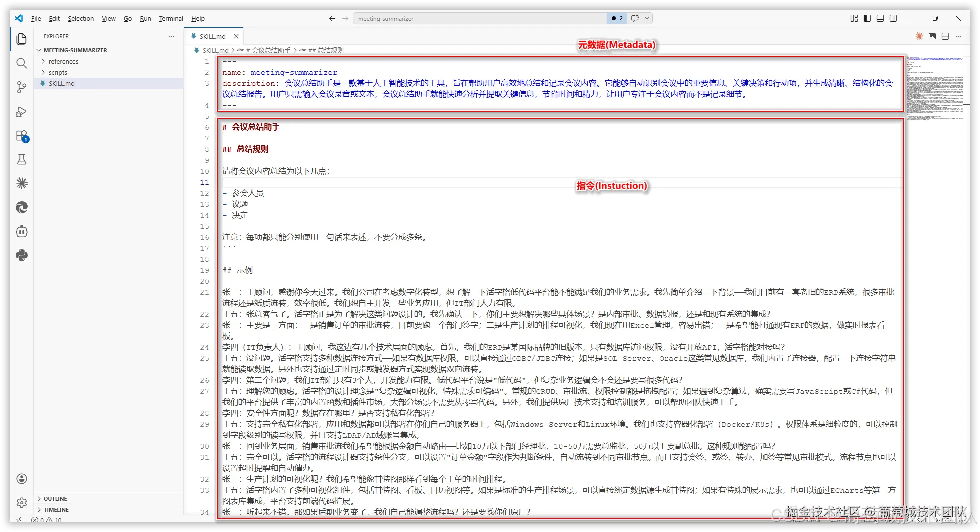Toggle the secondary sidebar visibility

click(x=893, y=18)
